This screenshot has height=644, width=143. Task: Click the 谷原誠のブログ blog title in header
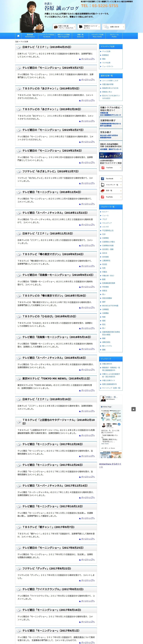tap(62, 8)
